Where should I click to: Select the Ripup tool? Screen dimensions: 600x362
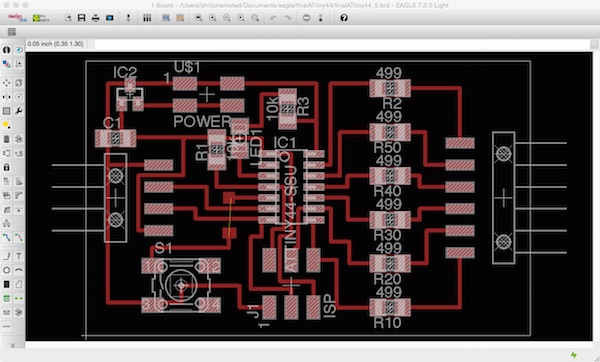pos(18,238)
